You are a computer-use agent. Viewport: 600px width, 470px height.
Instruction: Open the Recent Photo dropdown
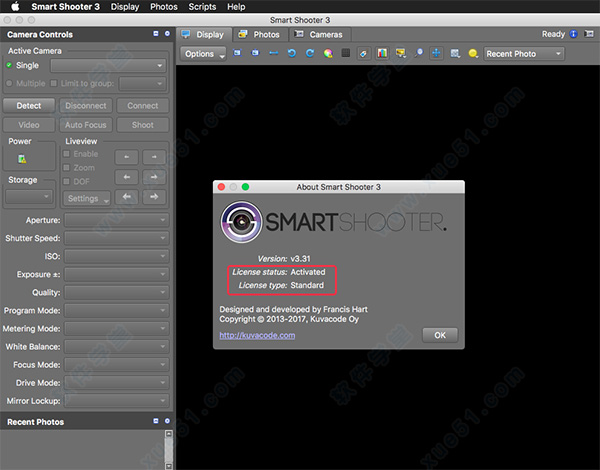coord(524,54)
